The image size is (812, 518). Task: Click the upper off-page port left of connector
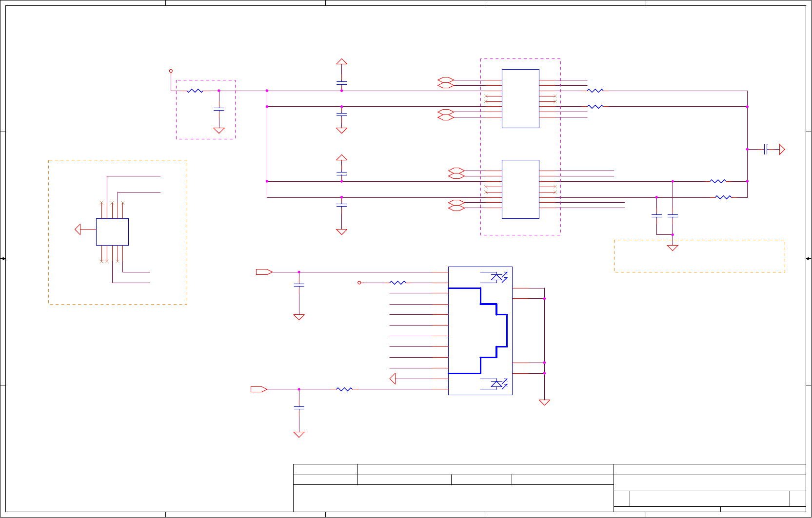coord(264,272)
